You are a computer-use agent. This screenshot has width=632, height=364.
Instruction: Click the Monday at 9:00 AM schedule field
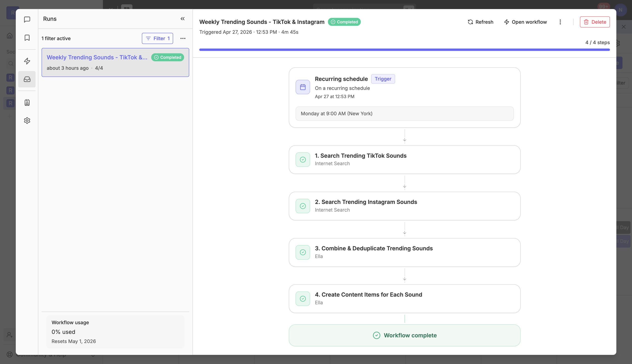point(404,114)
